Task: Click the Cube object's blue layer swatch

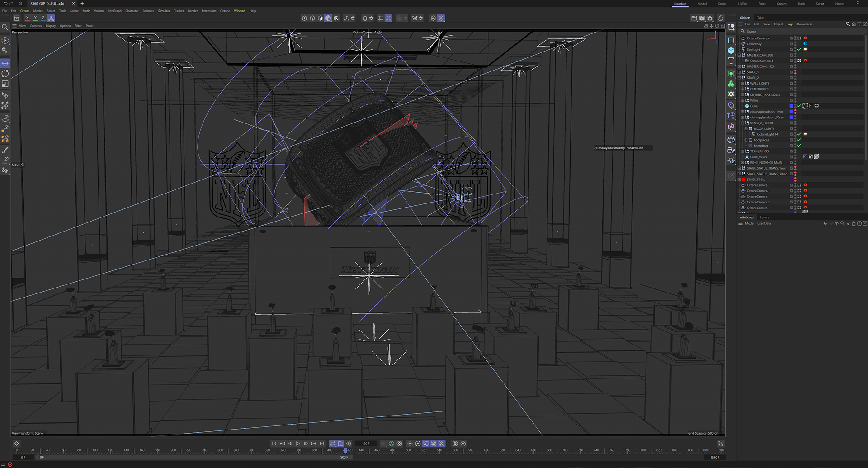Action: tap(791, 106)
